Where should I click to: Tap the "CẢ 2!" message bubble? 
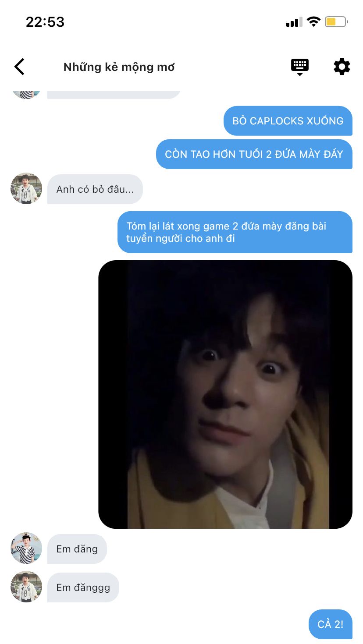331,624
